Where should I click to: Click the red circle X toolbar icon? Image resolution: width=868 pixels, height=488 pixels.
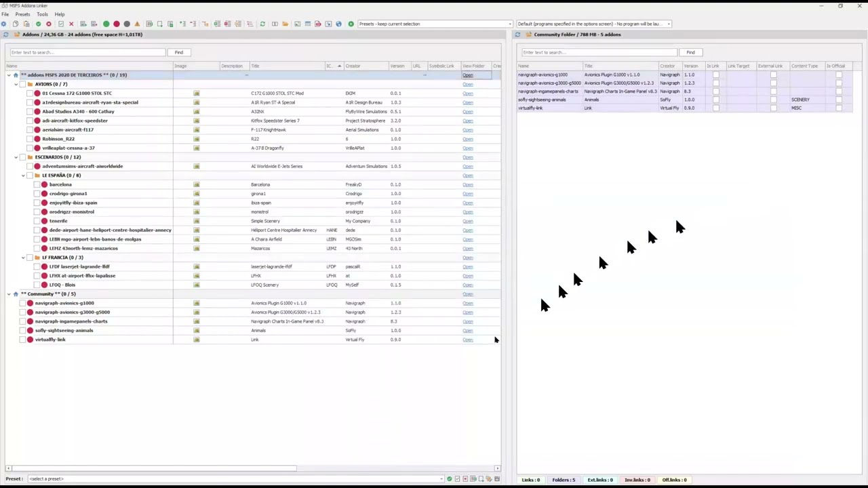click(x=49, y=24)
